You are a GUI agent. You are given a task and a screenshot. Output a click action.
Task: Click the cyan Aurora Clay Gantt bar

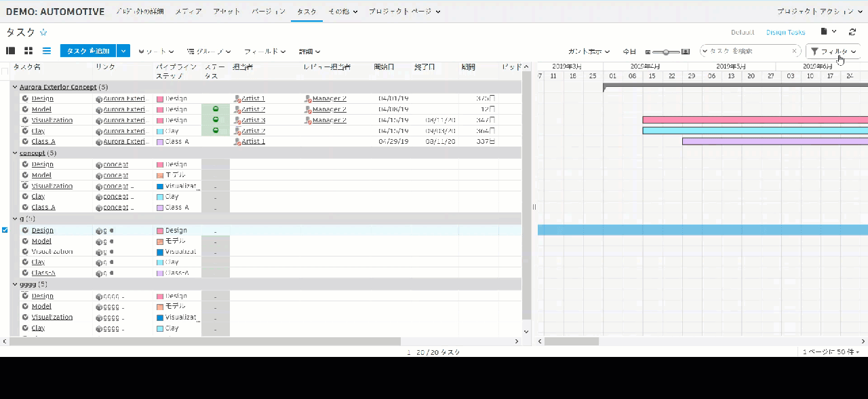[755, 130]
